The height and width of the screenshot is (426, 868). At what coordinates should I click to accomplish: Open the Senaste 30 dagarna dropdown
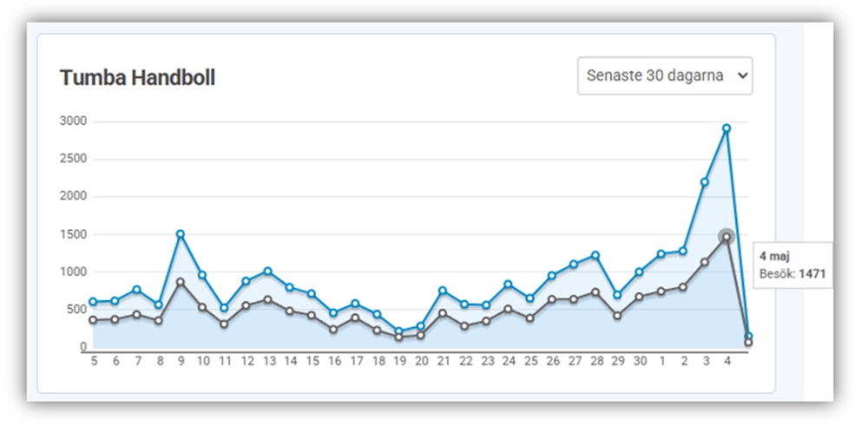[665, 75]
